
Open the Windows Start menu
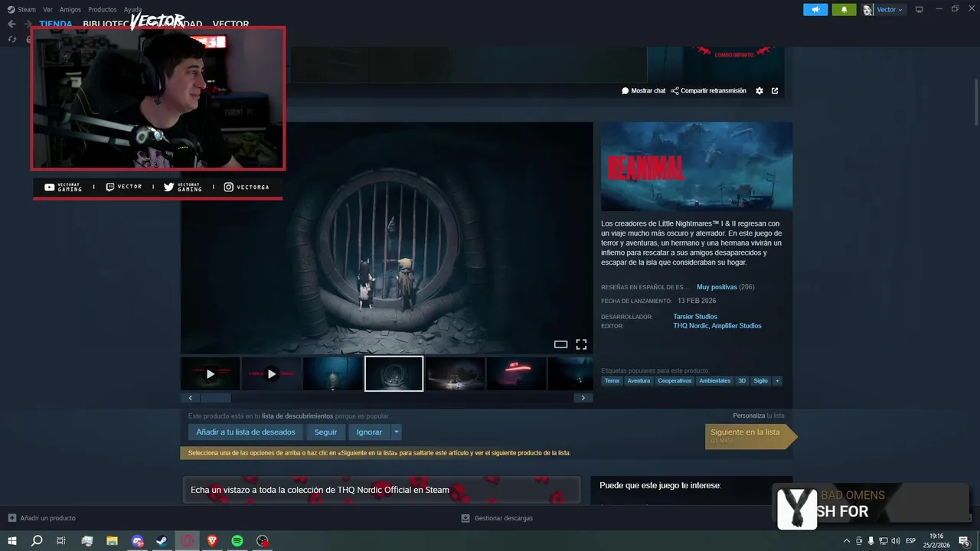[11, 540]
